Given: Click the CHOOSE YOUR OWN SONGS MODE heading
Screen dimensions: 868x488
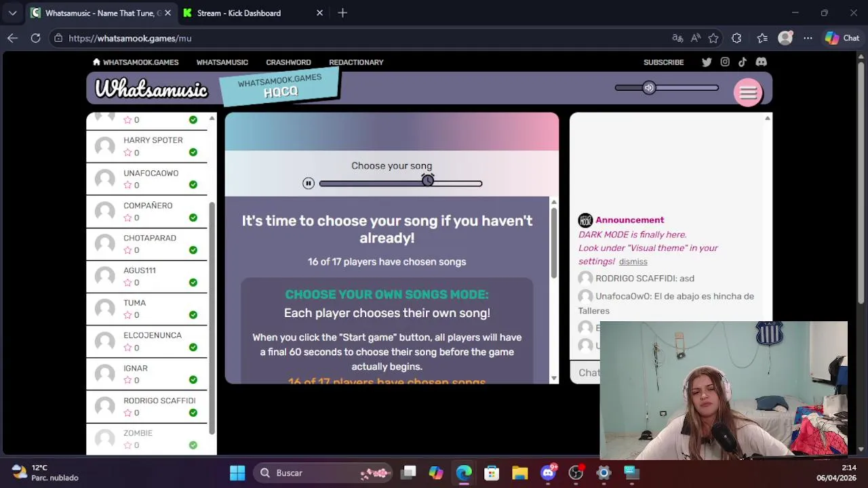Looking at the screenshot, I should click(387, 295).
